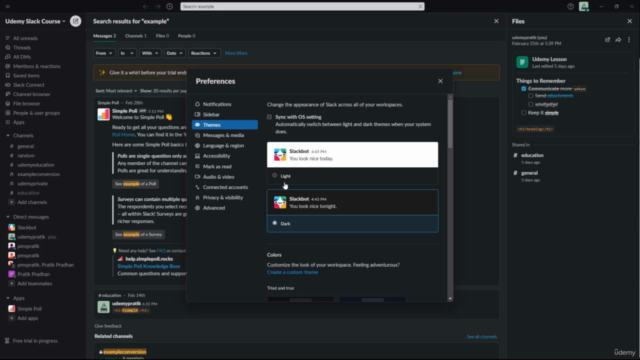Click See example of a Survey button
The width and height of the screenshot is (640, 360).
(138, 235)
